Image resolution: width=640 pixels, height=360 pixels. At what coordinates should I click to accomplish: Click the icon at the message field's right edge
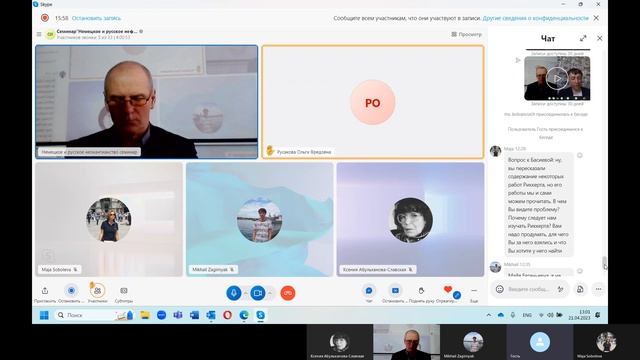[560, 289]
